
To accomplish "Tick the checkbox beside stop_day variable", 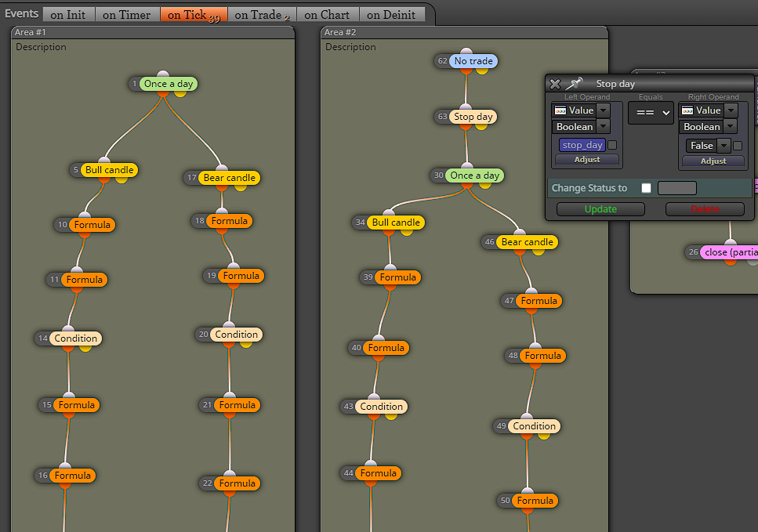I will (x=612, y=145).
